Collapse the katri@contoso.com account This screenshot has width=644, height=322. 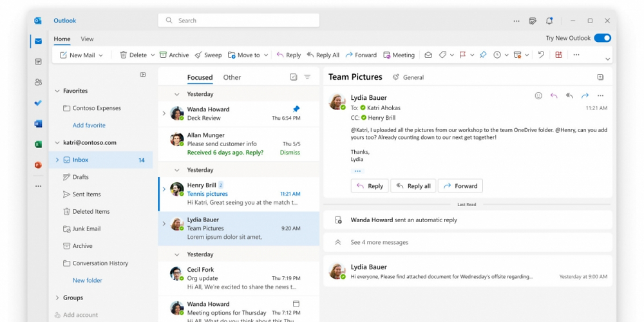click(x=57, y=143)
